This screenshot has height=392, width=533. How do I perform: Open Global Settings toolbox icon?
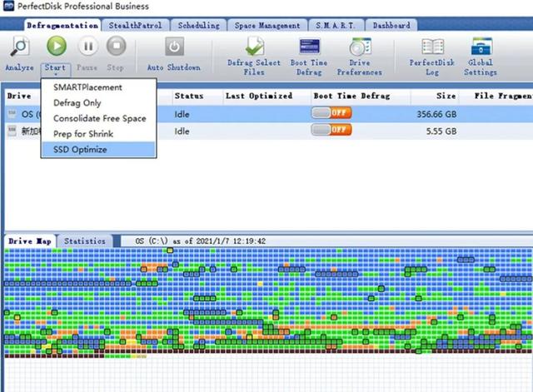tap(481, 47)
